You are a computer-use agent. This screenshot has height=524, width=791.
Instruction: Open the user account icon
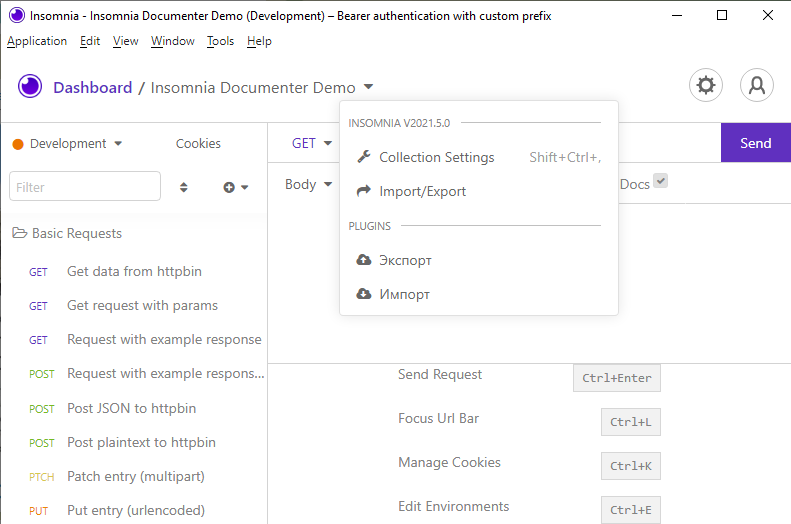click(757, 85)
